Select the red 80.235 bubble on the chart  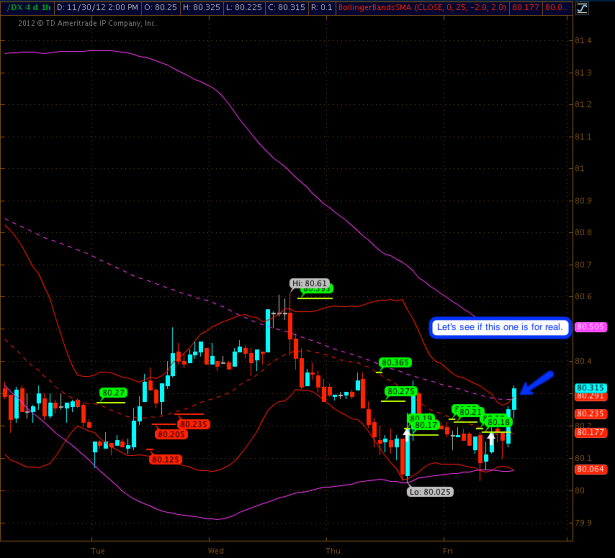click(x=193, y=424)
